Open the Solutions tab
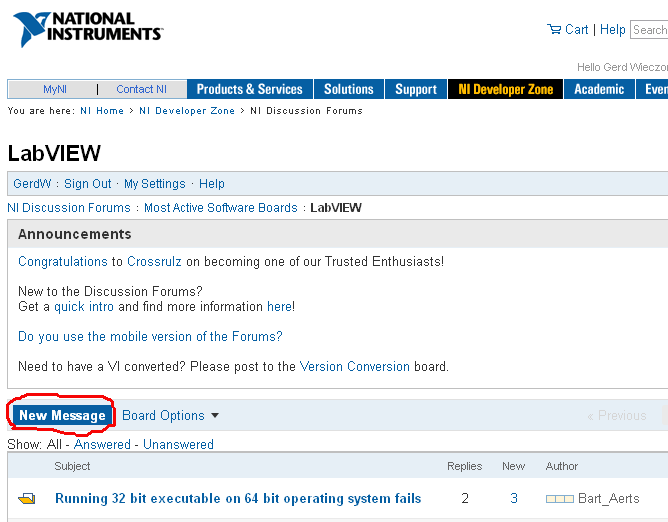The height and width of the screenshot is (522, 668). tap(348, 89)
